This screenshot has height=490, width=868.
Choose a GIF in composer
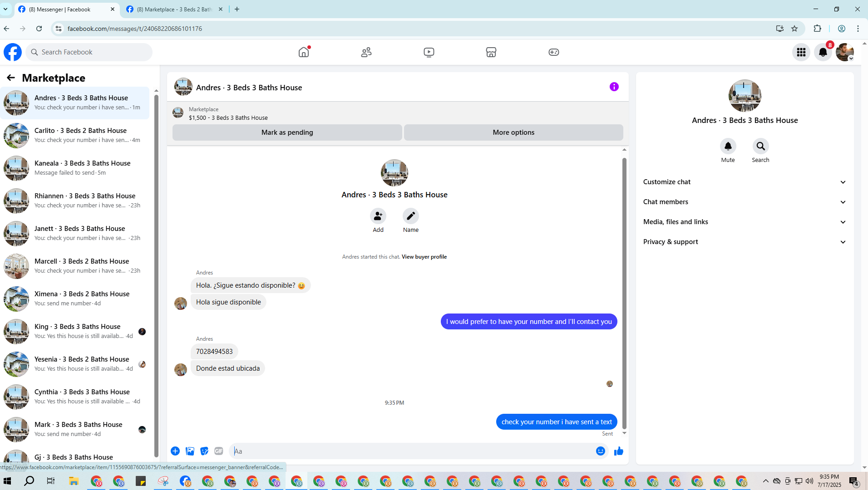(x=219, y=451)
